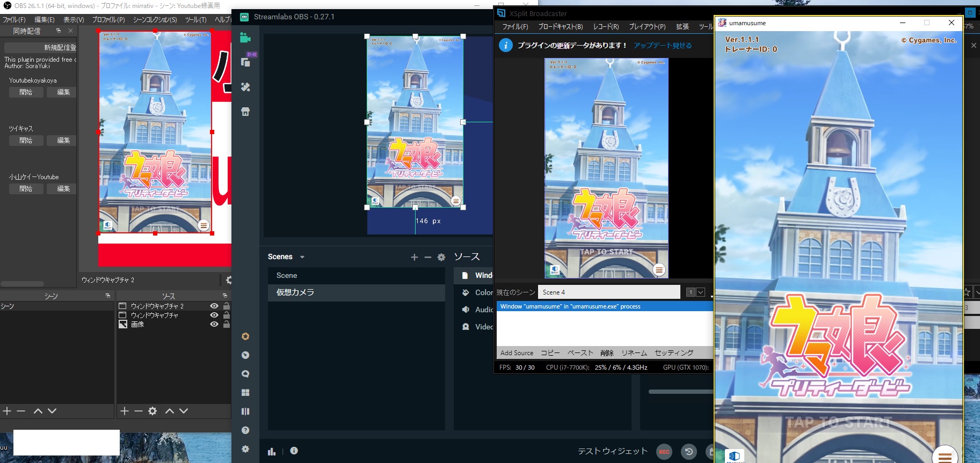
Task: Open OBS シーンコレクション(S) menu
Action: click(x=155, y=20)
